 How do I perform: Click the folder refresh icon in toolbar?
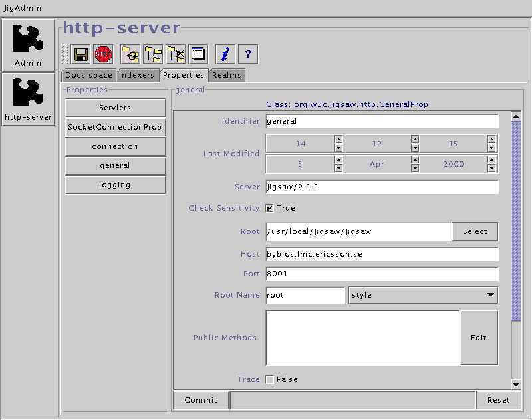132,54
